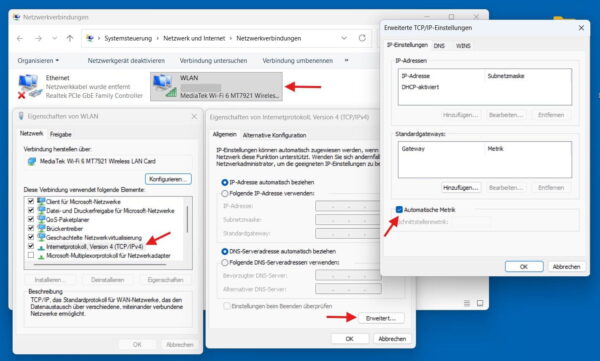Switch to details view icon in status bar

click(467, 303)
